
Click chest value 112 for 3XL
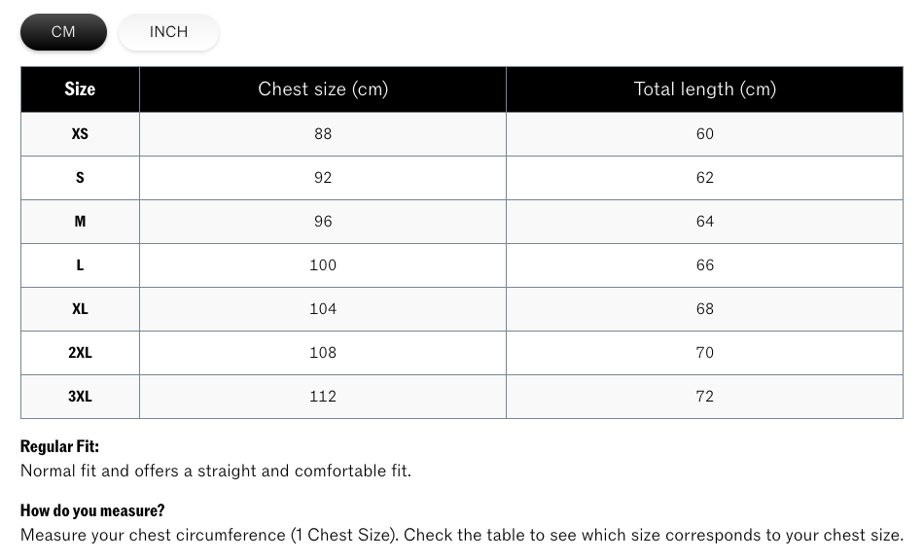[323, 397]
